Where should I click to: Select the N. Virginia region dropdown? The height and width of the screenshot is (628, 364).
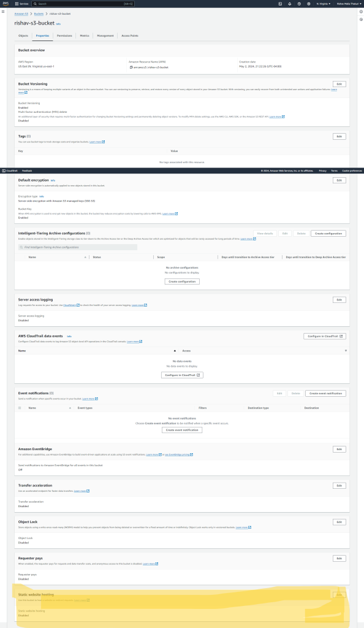click(x=324, y=4)
